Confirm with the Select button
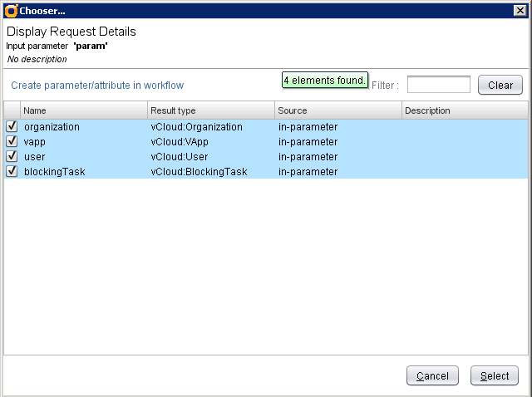This screenshot has height=397, width=532. [x=495, y=375]
